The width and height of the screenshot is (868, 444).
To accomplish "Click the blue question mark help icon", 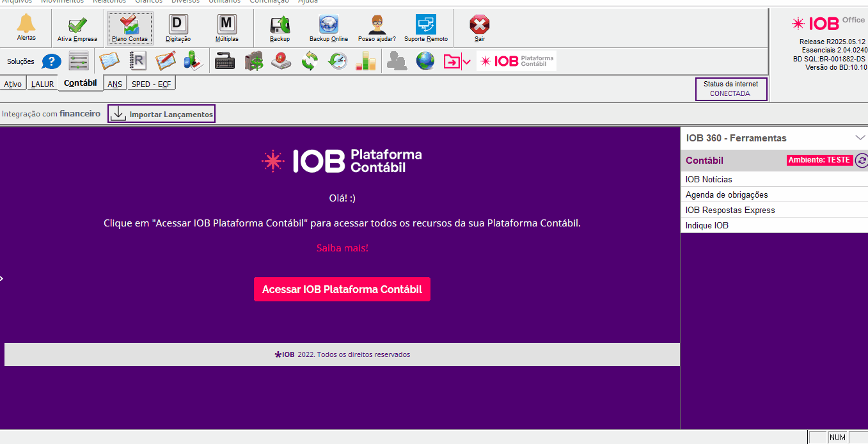I will [51, 61].
